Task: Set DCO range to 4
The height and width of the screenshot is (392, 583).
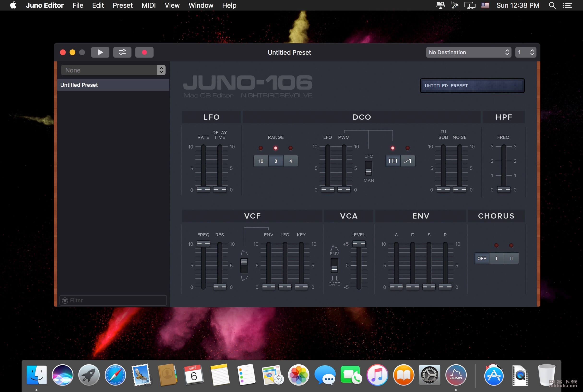Action: pos(291,161)
